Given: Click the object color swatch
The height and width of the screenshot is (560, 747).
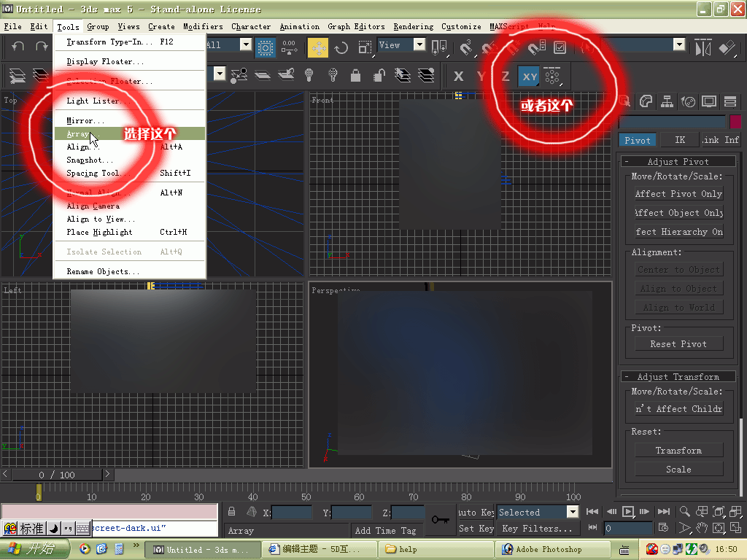Looking at the screenshot, I should coord(735,122).
